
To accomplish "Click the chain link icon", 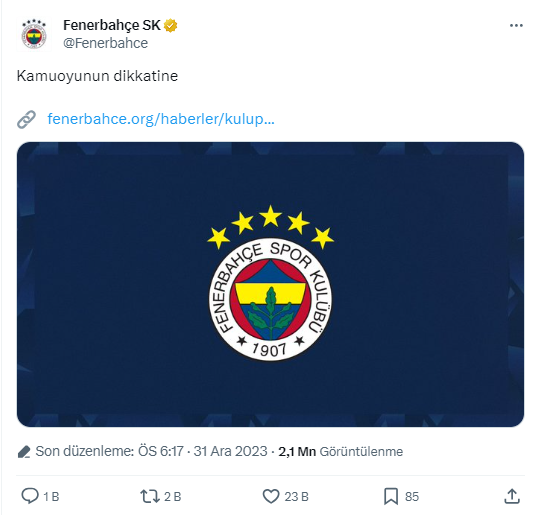I will [27, 120].
